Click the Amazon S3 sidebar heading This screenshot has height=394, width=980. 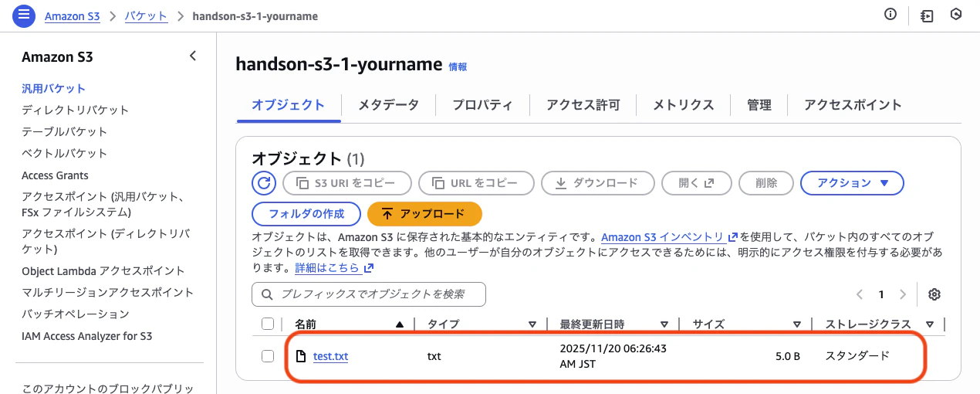pyautogui.click(x=57, y=56)
